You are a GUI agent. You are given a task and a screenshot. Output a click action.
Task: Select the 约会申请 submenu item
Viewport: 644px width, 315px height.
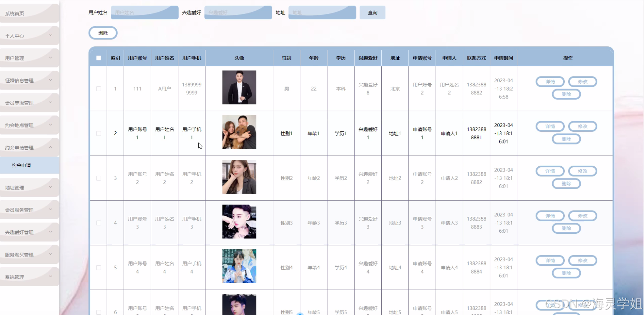29,165
